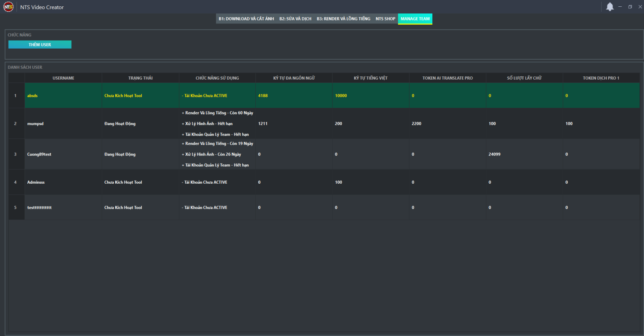Click the Số Lượt Lấy Chữ header
644x336 pixels.
[524, 78]
